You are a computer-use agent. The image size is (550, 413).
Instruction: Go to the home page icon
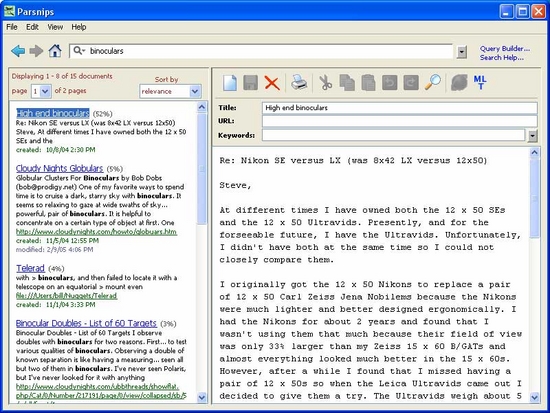55,51
